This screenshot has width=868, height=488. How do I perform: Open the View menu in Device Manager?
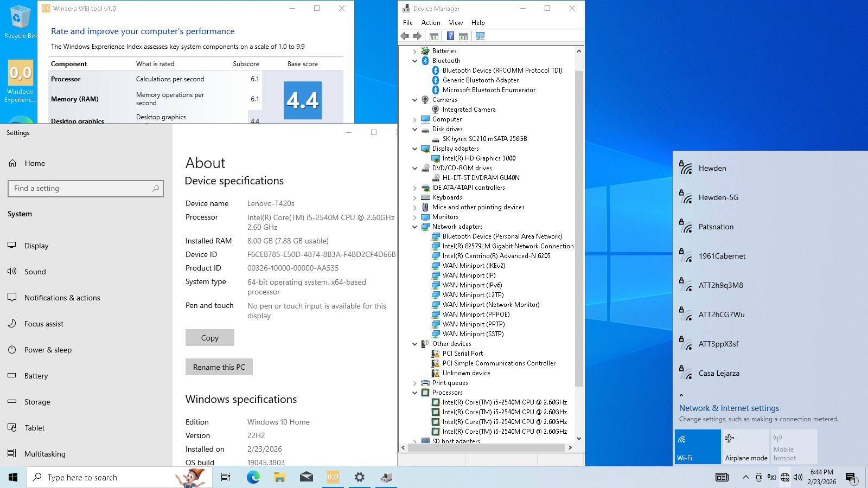(456, 23)
